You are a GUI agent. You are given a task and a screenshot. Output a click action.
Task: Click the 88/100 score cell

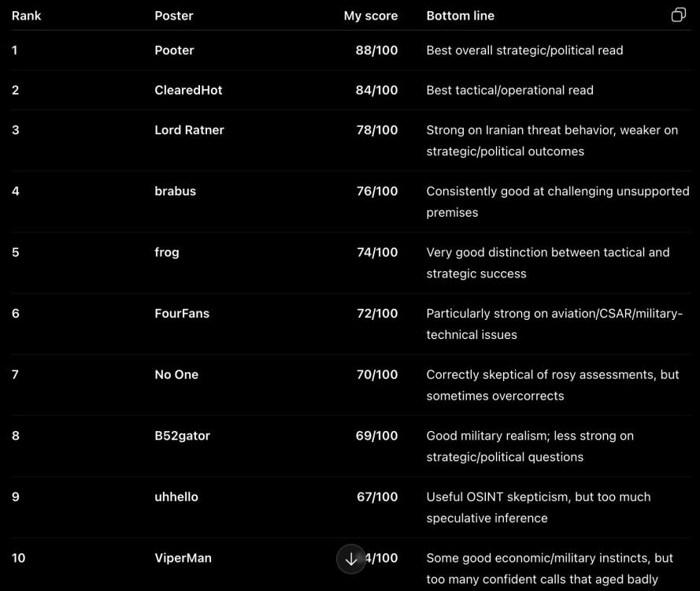click(x=376, y=50)
